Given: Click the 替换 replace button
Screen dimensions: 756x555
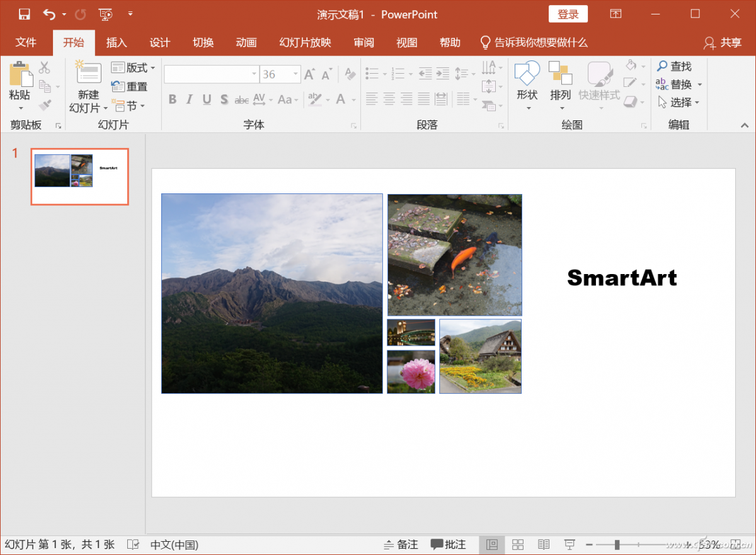Looking at the screenshot, I should 675,84.
